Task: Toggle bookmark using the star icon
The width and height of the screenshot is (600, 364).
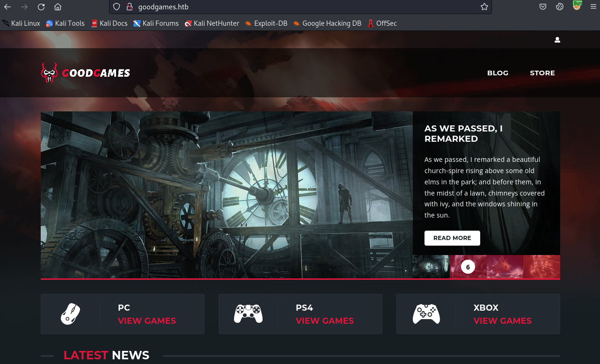Action: pos(484,7)
